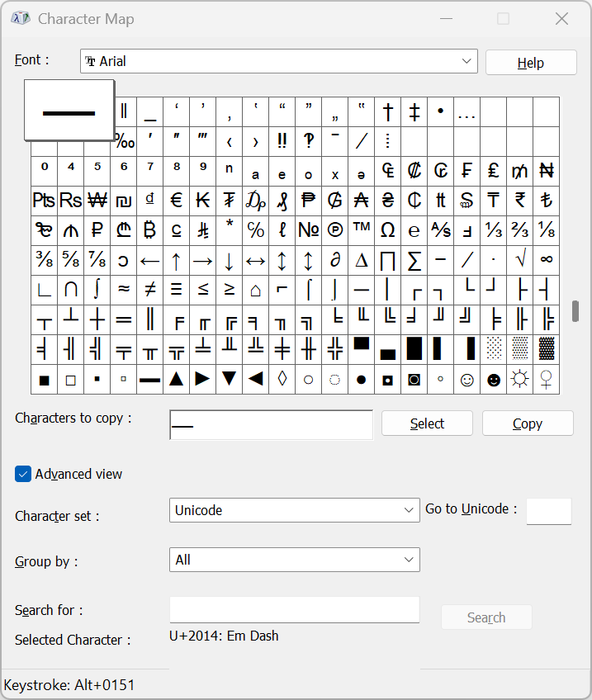The height and width of the screenshot is (700, 592).
Task: Minimize the Character Map window
Action: click(446, 19)
